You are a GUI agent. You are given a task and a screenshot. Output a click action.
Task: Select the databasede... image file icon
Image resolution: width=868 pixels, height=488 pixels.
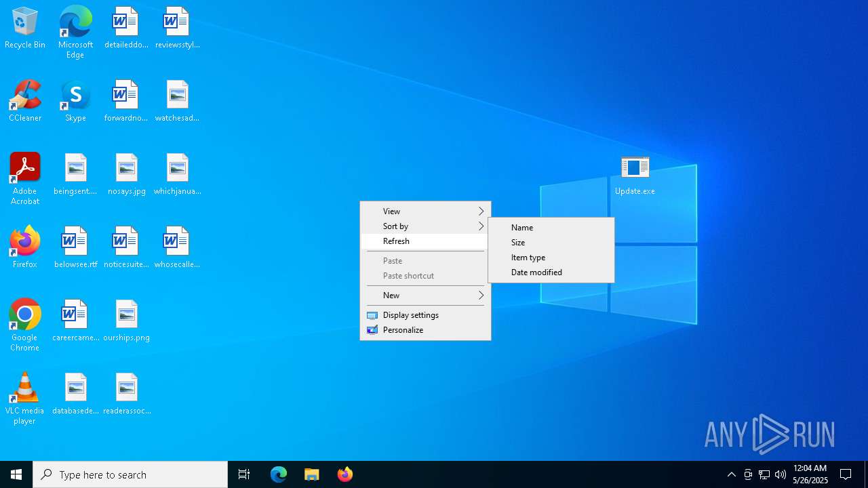75,394
